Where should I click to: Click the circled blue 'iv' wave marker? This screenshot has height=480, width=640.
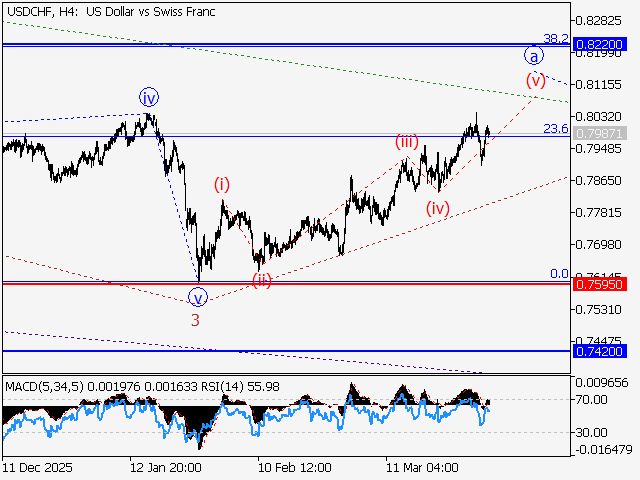tap(149, 97)
